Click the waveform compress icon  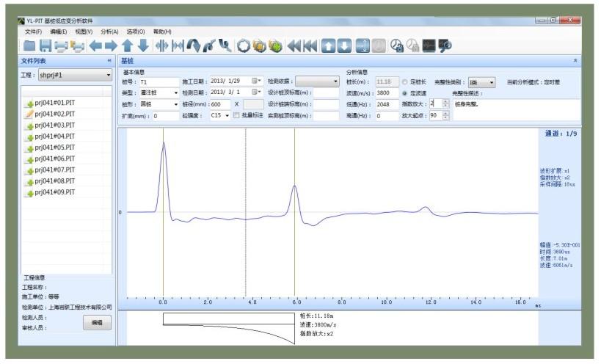161,46
